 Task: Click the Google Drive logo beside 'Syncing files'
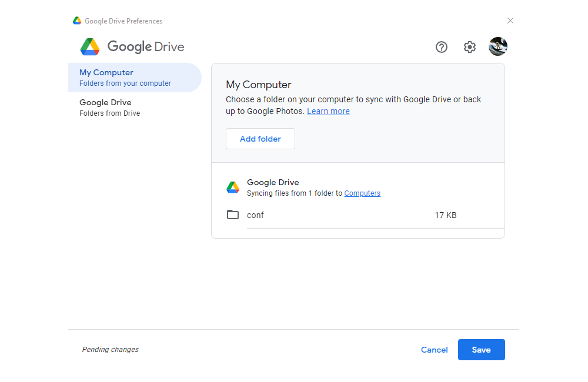point(233,187)
